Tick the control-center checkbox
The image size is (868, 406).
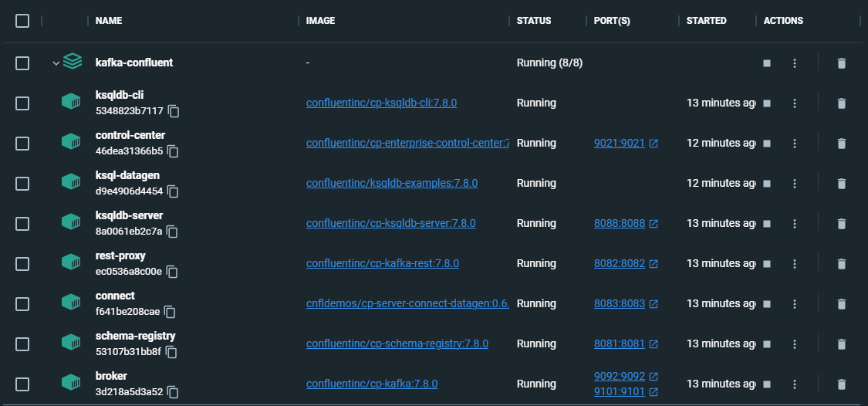click(x=22, y=144)
